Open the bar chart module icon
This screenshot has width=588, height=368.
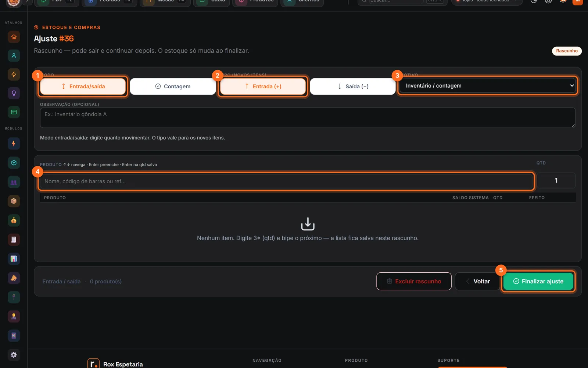(14, 259)
